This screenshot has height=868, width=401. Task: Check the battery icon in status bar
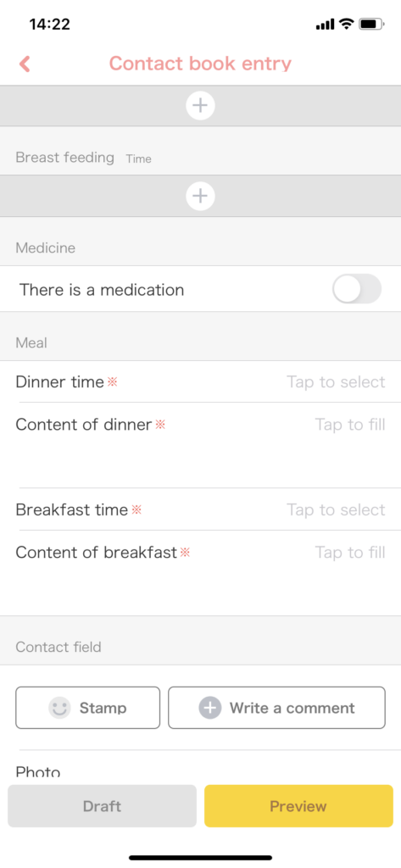pyautogui.click(x=371, y=24)
